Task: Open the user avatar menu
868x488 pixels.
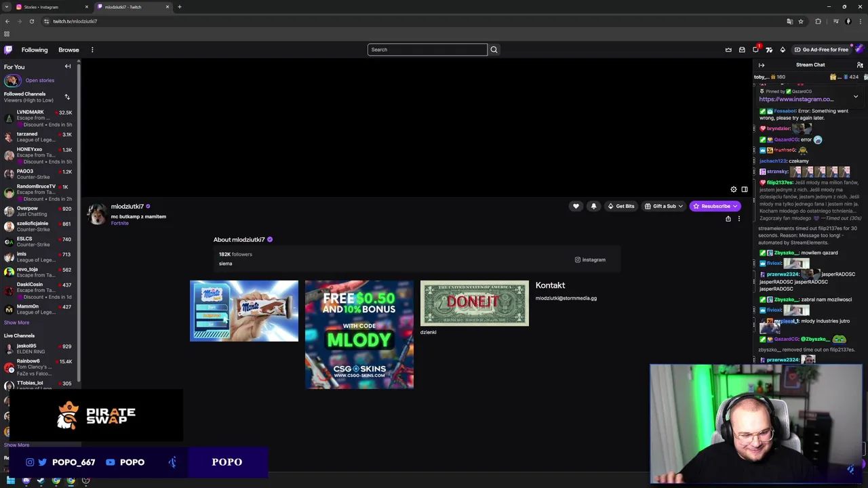Action: pos(859,49)
